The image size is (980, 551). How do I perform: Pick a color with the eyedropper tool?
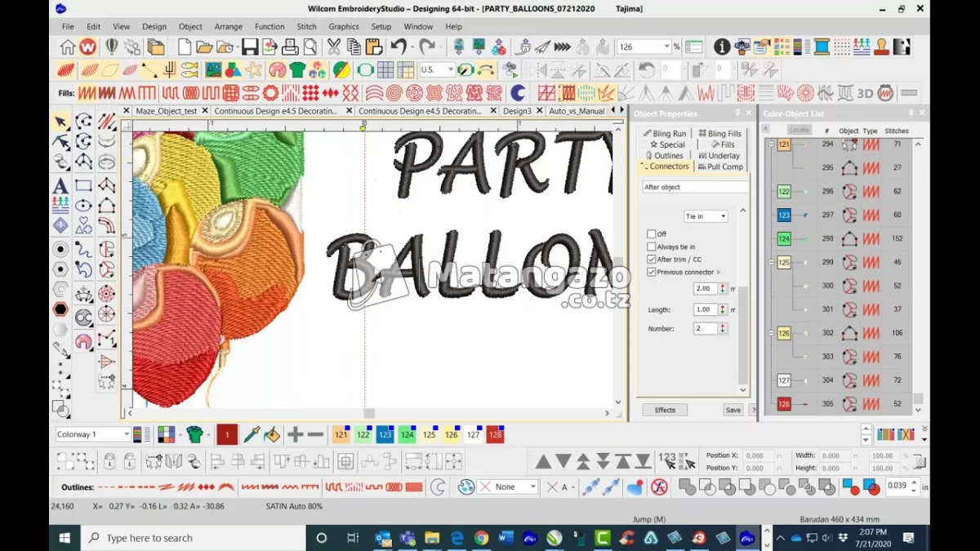coord(253,434)
